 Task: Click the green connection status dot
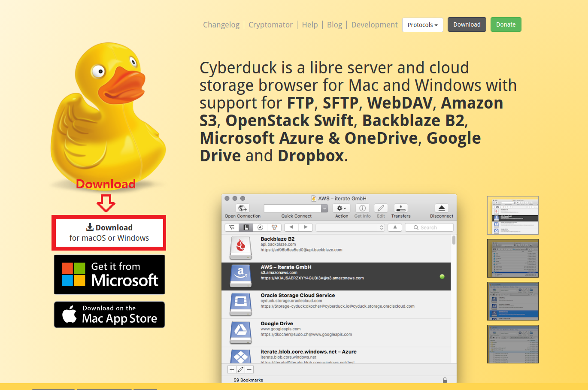point(442,277)
